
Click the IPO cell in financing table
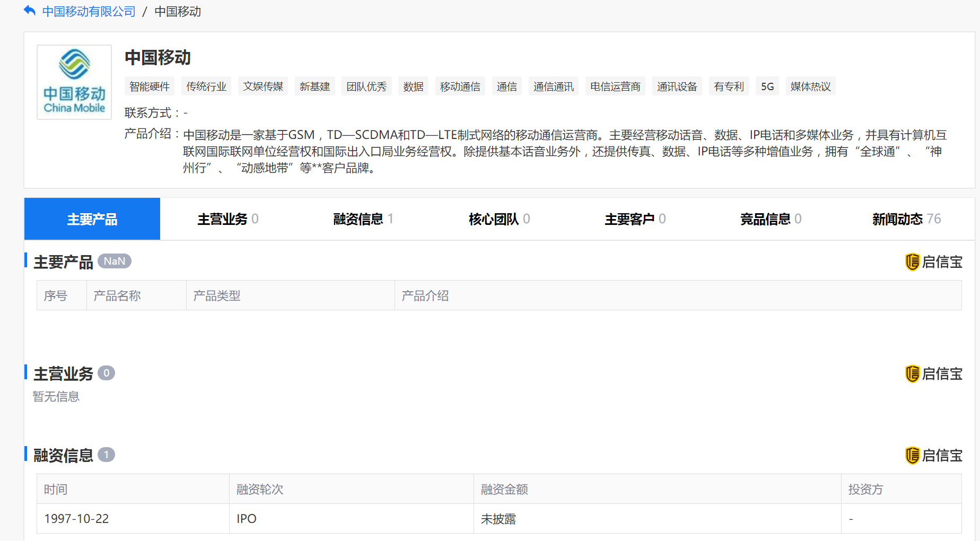(x=352, y=519)
